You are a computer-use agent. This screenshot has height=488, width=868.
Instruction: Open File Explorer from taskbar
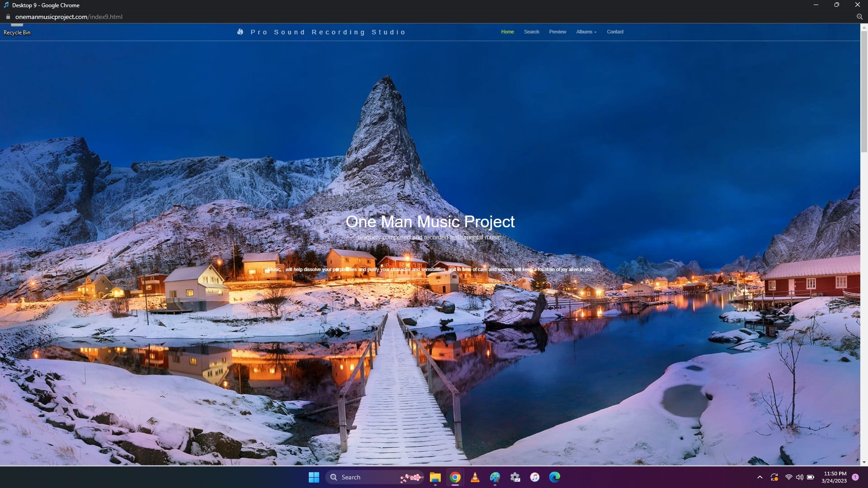click(435, 477)
